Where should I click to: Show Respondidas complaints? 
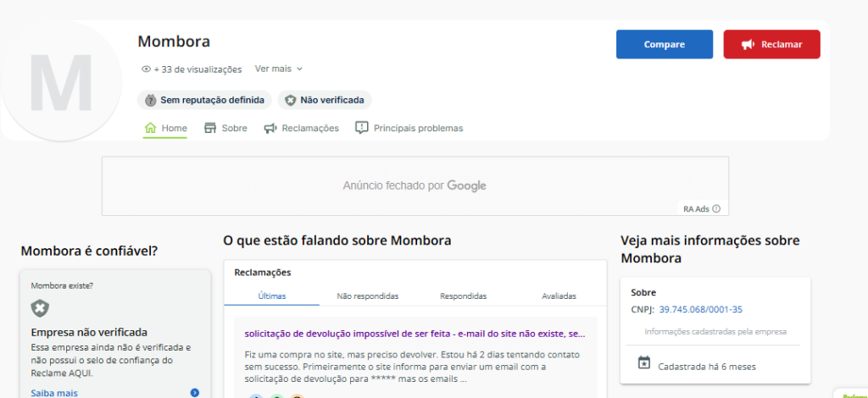(x=463, y=296)
